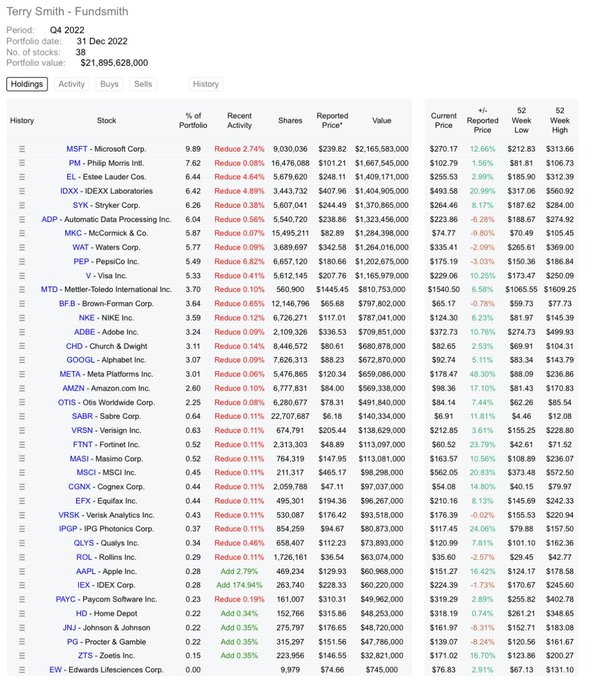
Task: Open the History tab
Action: pos(206,84)
